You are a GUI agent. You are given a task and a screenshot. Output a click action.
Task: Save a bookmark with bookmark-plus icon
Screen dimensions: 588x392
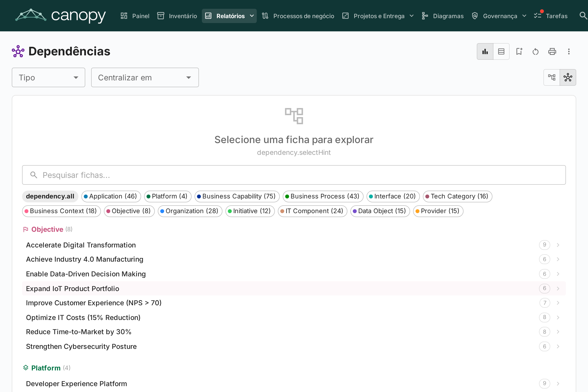[x=519, y=51]
